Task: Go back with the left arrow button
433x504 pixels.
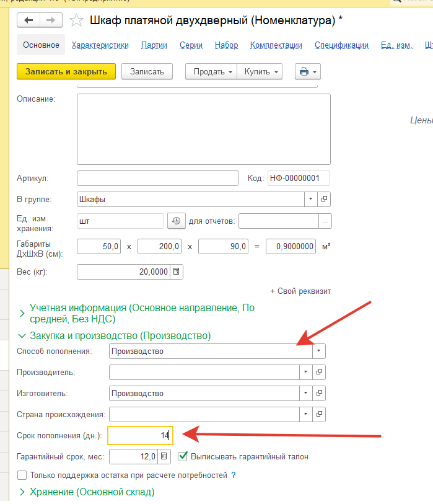Action: tap(28, 20)
